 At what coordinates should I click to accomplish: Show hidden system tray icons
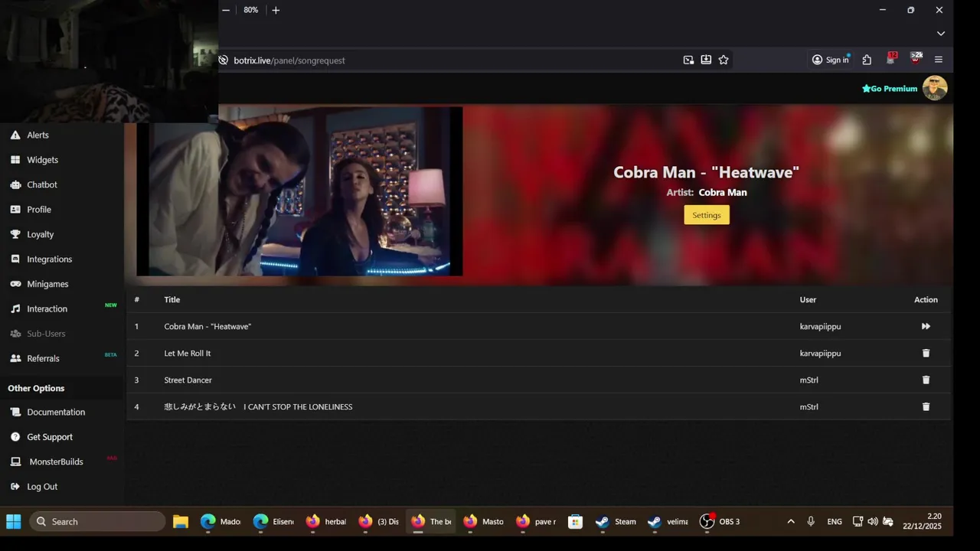pos(791,521)
